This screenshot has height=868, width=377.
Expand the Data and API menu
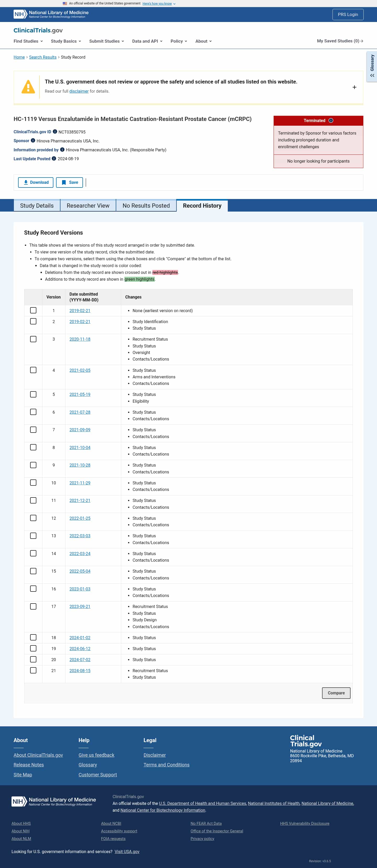coord(147,41)
